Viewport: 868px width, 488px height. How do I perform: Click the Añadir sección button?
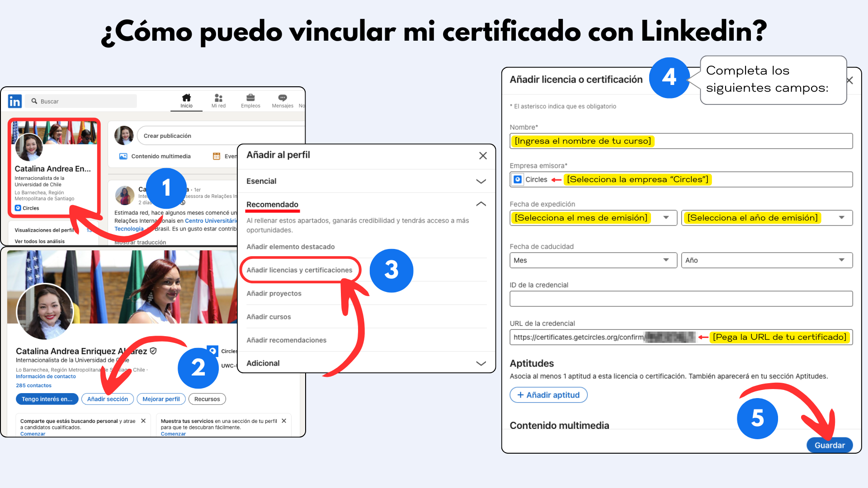tap(108, 399)
